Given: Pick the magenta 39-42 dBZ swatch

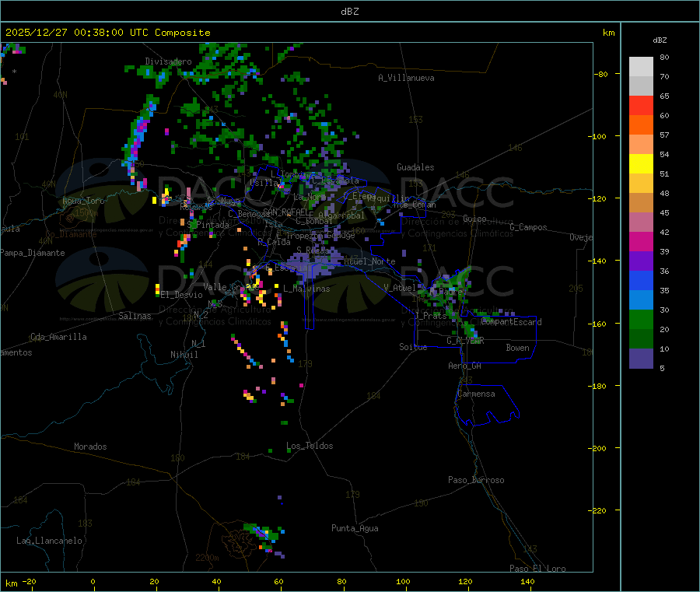Looking at the screenshot, I should (x=641, y=241).
